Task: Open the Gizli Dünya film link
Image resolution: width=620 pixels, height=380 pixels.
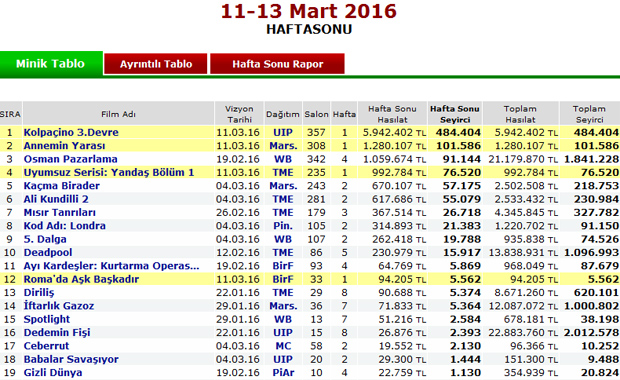Action: 53,373
